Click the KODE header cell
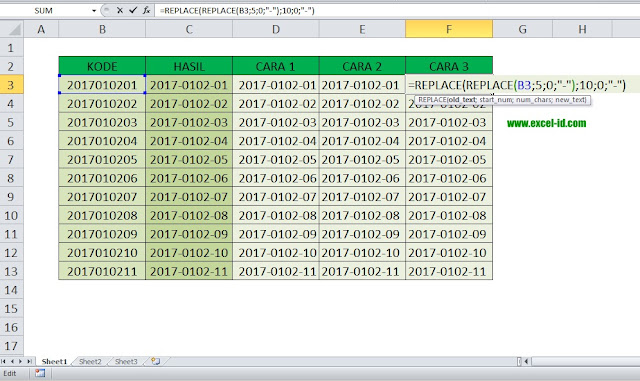 click(x=102, y=66)
